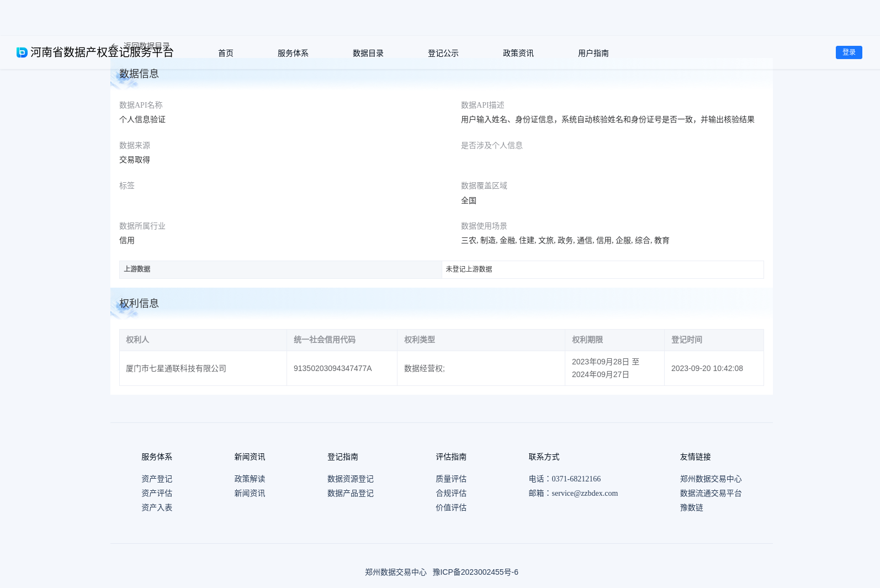Go to 数据目录 in top navigation

coord(368,53)
